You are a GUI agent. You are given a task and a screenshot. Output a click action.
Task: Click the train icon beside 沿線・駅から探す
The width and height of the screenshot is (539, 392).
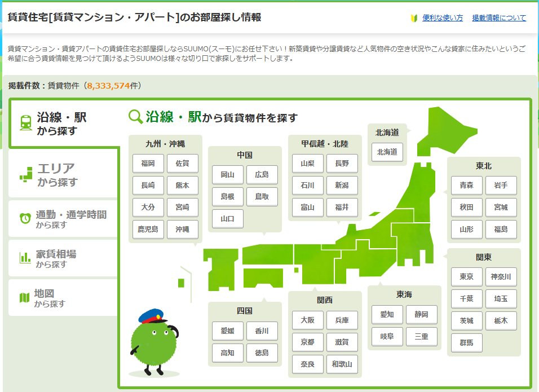click(x=26, y=123)
